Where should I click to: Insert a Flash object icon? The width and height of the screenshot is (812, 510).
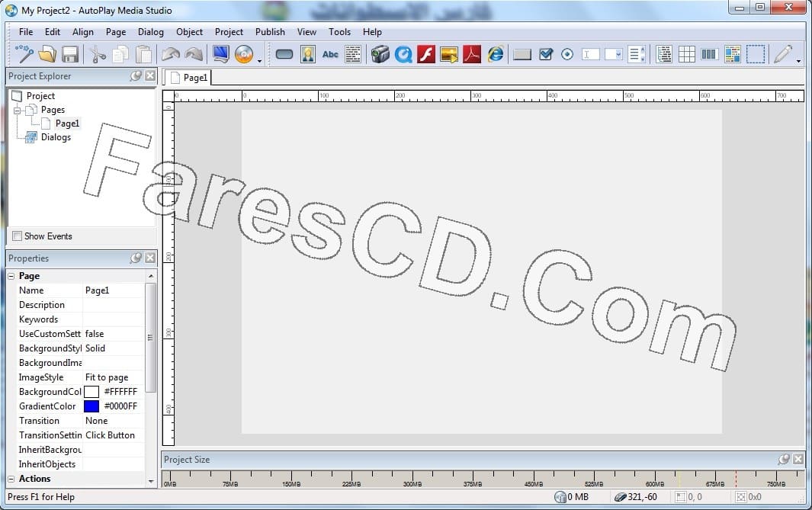(x=425, y=54)
